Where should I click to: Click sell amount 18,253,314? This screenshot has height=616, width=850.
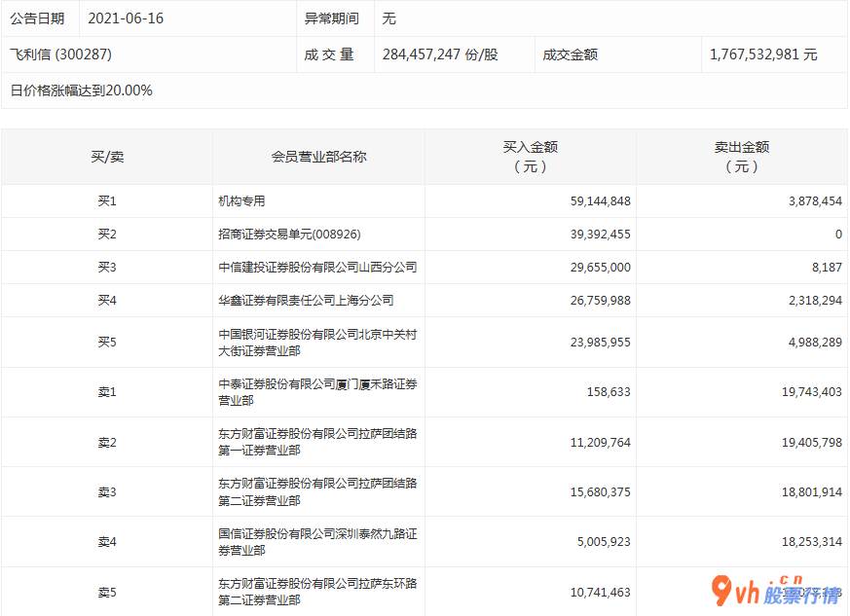(811, 542)
